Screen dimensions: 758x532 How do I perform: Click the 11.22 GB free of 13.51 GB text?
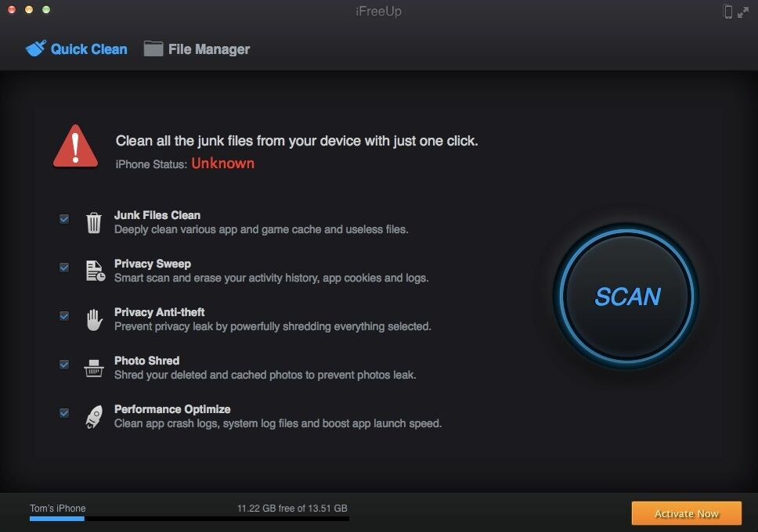coord(292,509)
